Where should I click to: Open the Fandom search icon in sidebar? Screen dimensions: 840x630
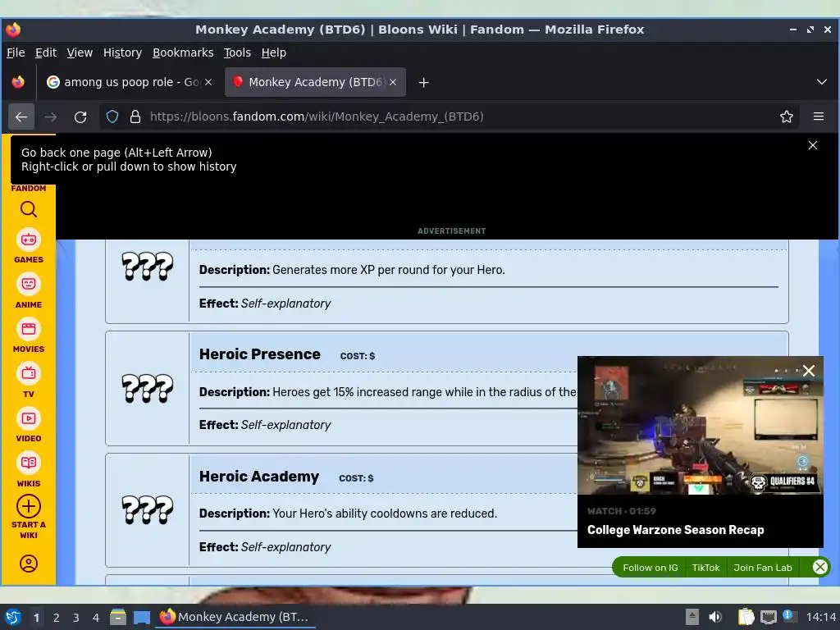(x=29, y=209)
